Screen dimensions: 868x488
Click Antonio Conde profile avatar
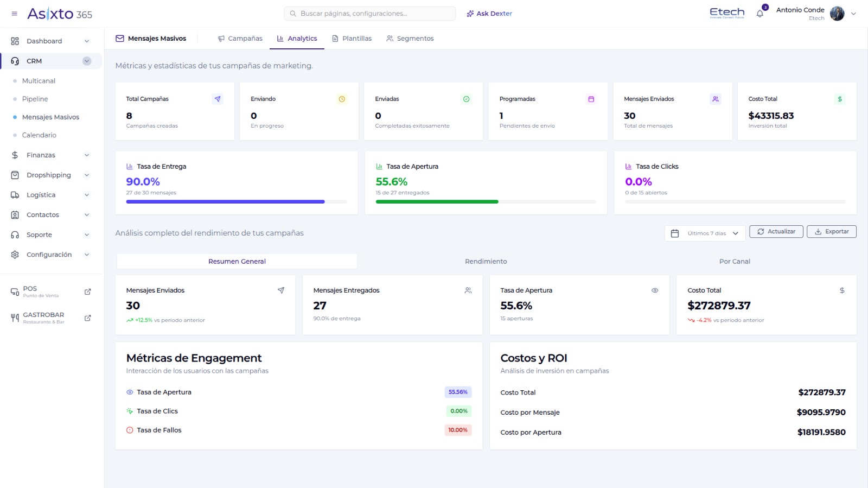(x=837, y=14)
